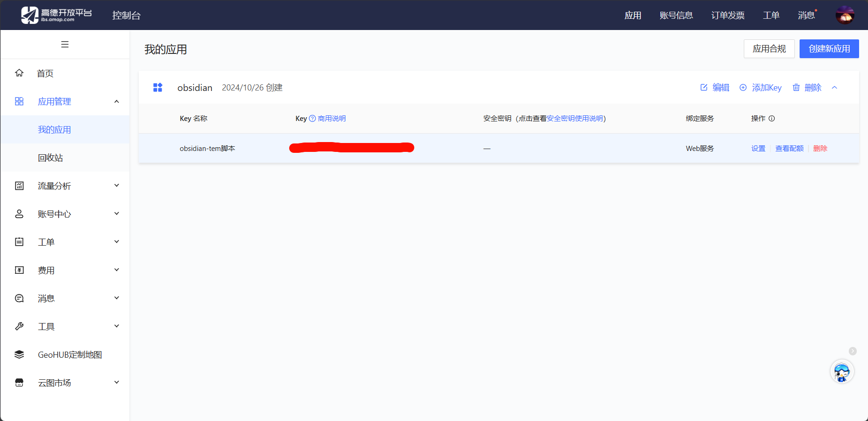The image size is (868, 421).
Task: Collapse the obsidian app panel chevron
Action: pos(835,88)
